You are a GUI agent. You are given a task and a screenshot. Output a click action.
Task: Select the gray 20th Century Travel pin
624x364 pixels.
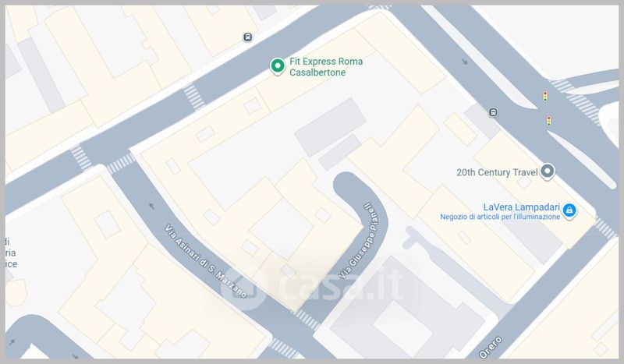click(548, 171)
